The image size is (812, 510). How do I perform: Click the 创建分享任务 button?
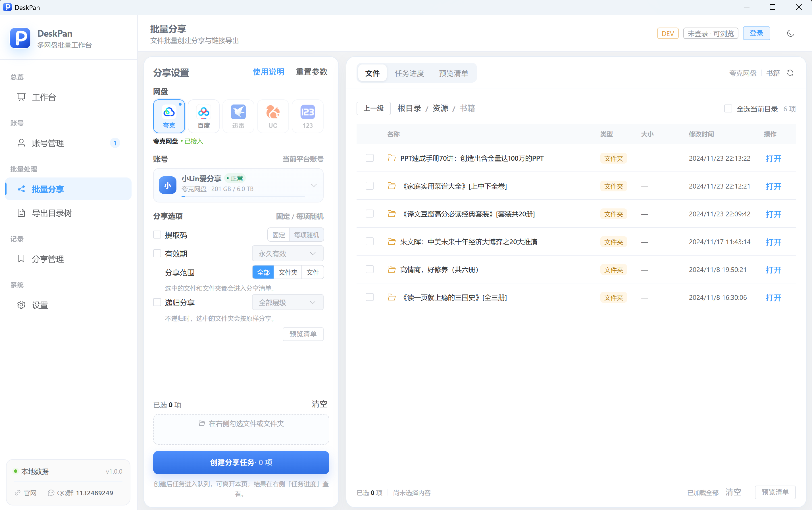coord(241,463)
